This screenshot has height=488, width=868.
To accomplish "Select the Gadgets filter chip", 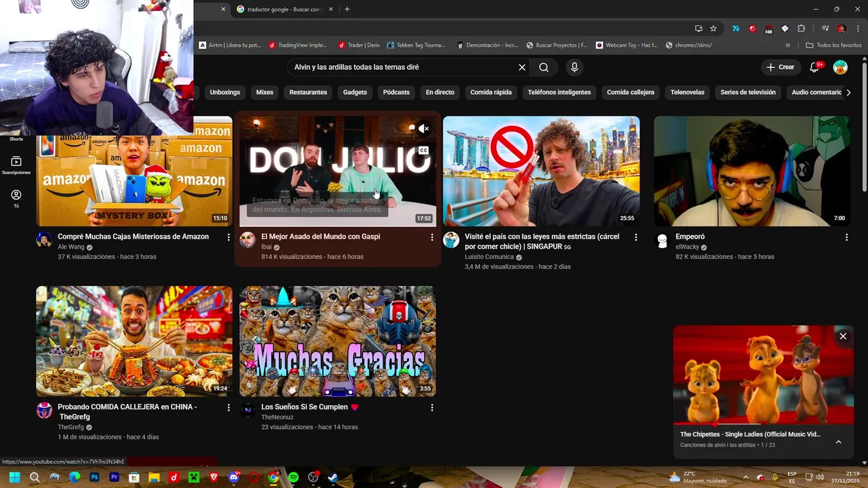I will [x=355, y=92].
